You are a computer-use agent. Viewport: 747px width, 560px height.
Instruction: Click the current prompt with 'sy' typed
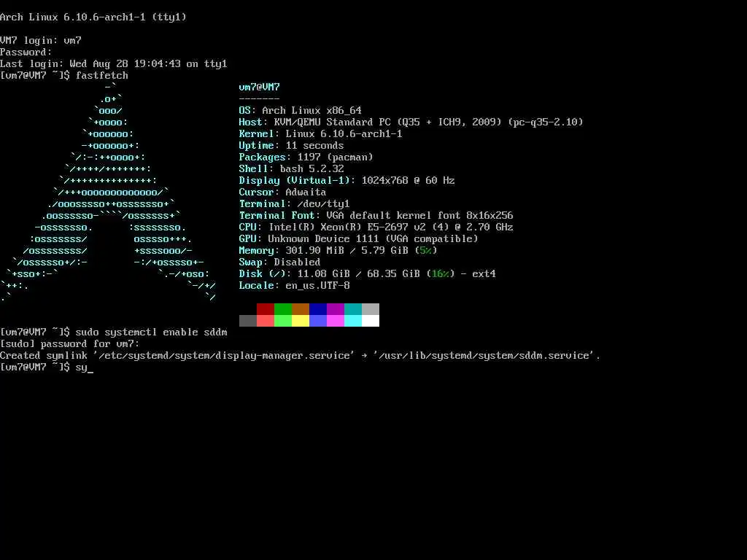click(47, 367)
